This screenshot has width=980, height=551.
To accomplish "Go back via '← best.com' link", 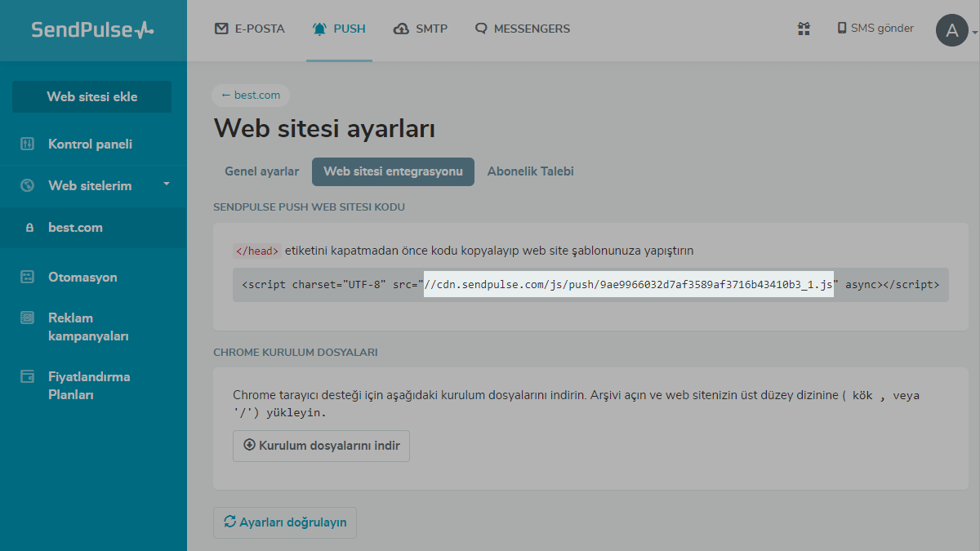I will point(251,96).
